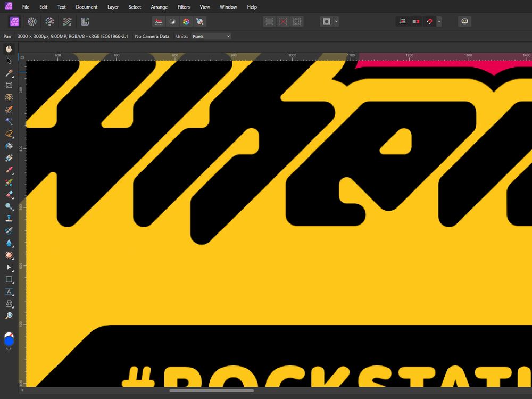Screen dimensions: 532x399
Task: Open the Export Persona
Action: [85, 22]
